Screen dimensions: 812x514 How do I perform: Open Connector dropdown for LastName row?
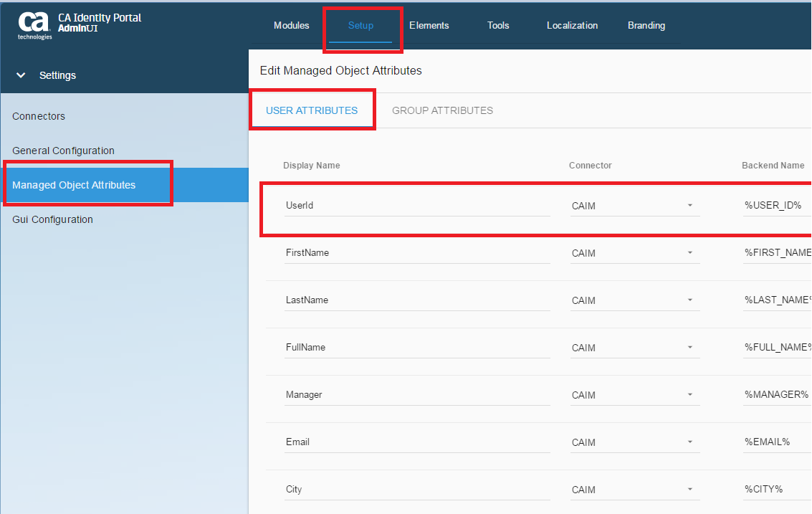click(635, 300)
